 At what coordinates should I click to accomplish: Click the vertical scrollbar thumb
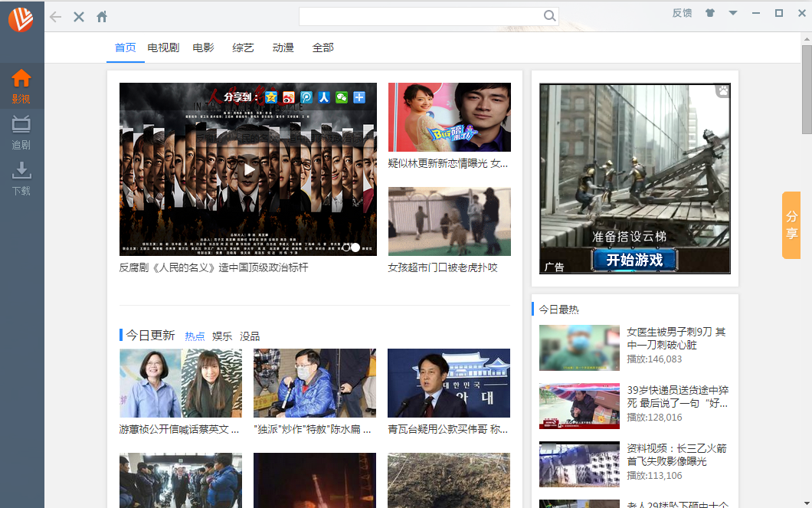[807, 90]
